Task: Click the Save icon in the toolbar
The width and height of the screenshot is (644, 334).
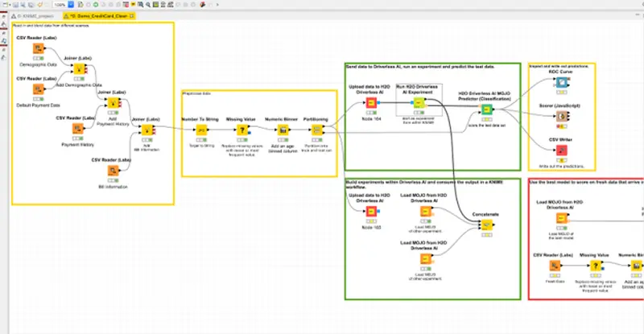Action: [x=15, y=5]
